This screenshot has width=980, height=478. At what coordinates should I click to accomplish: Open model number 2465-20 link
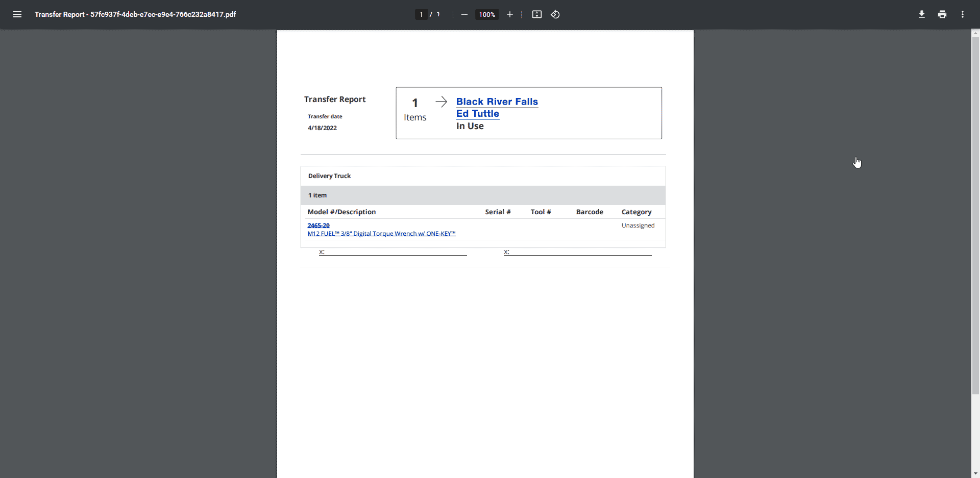tap(318, 225)
